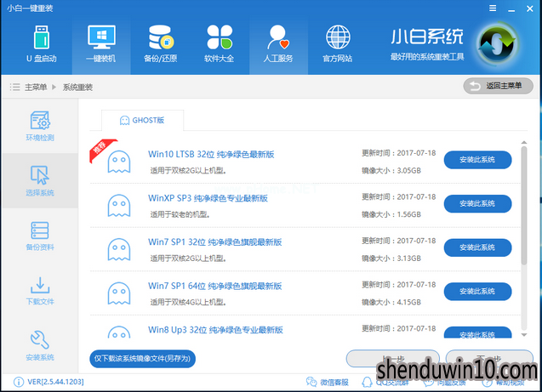Click 系统重装 in the breadcrumb
The image size is (542, 392).
[77, 87]
